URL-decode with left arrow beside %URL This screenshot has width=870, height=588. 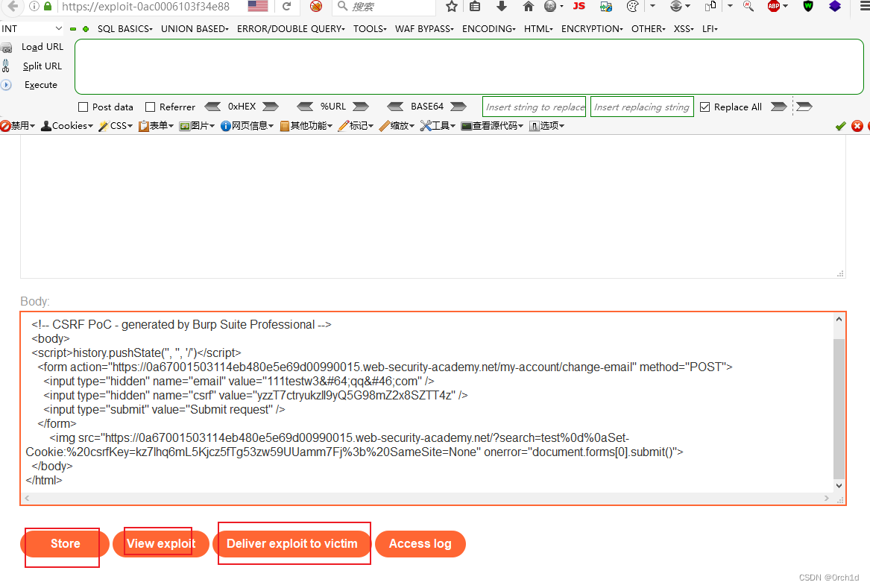(305, 107)
